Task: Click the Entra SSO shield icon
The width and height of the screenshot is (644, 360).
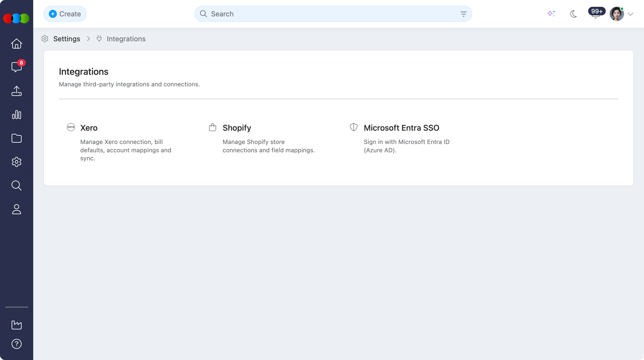Action: (354, 127)
